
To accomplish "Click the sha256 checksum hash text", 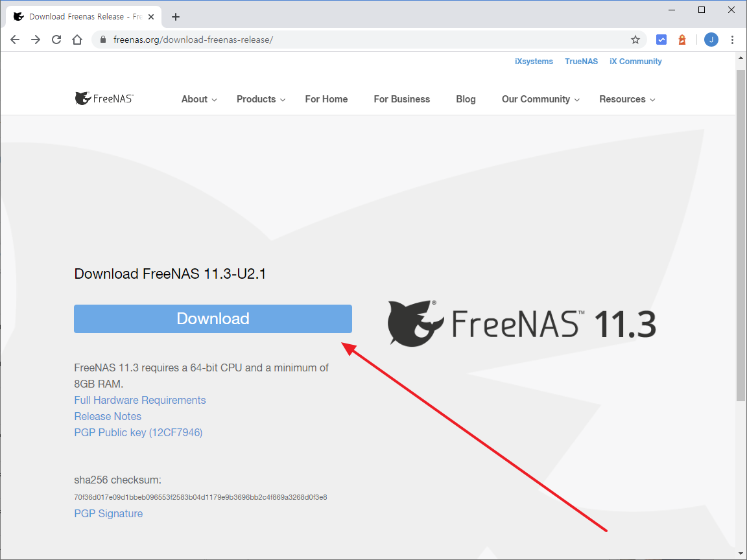I will click(200, 497).
